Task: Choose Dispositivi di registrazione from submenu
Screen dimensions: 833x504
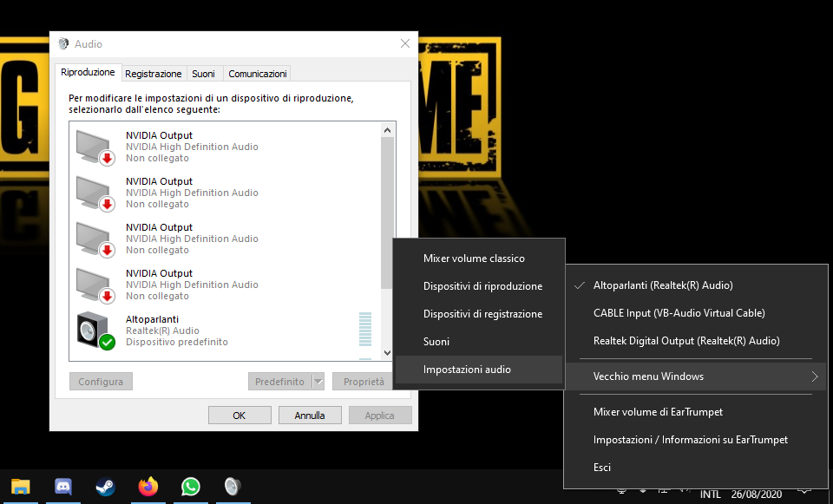Action: coord(479,314)
